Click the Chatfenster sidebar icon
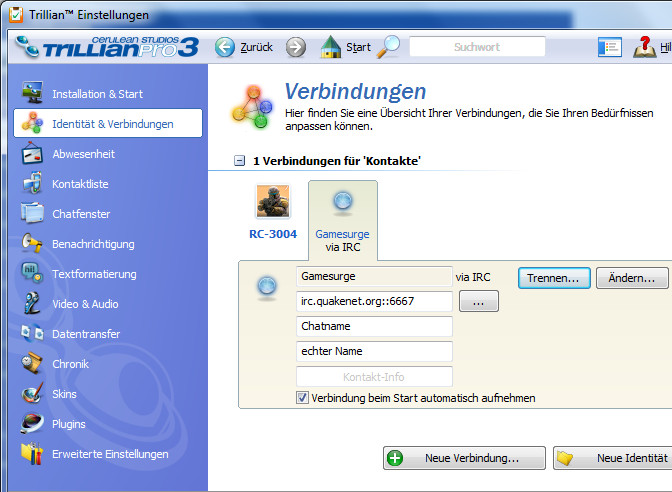Viewport: 672px width, 492px height. pyautogui.click(x=32, y=213)
